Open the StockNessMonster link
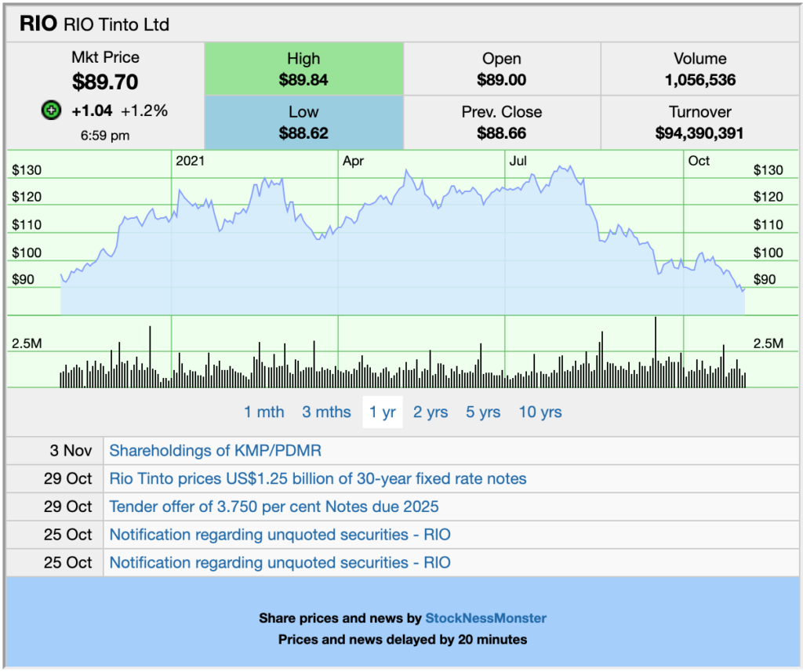 (x=486, y=618)
